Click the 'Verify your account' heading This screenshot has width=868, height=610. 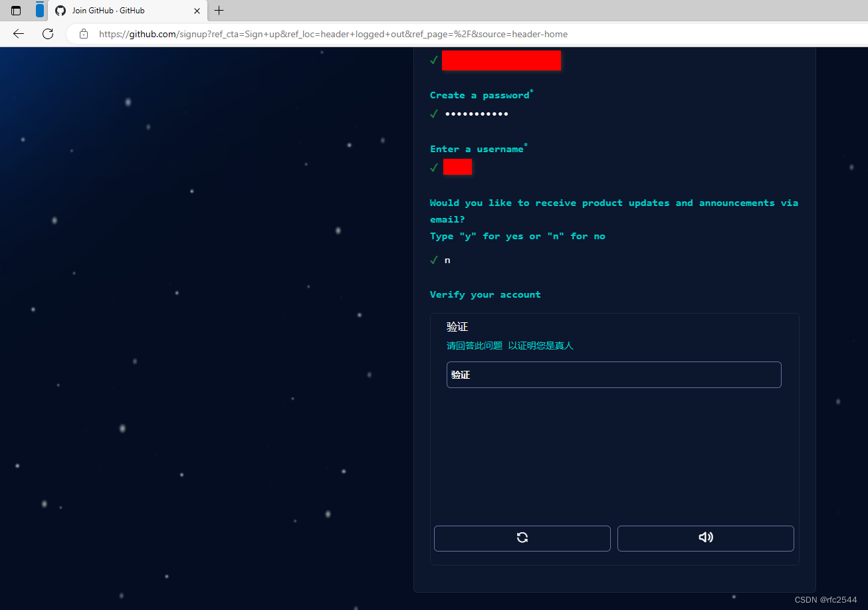click(x=485, y=294)
